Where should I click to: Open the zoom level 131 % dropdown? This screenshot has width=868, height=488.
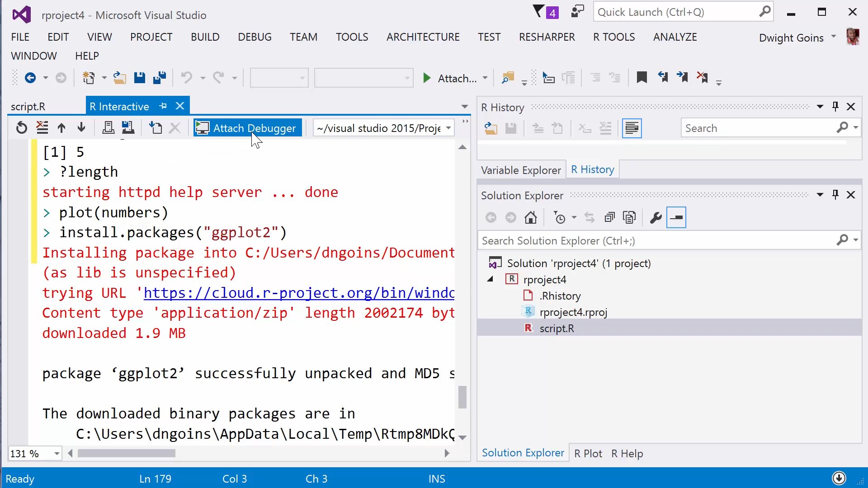click(57, 453)
